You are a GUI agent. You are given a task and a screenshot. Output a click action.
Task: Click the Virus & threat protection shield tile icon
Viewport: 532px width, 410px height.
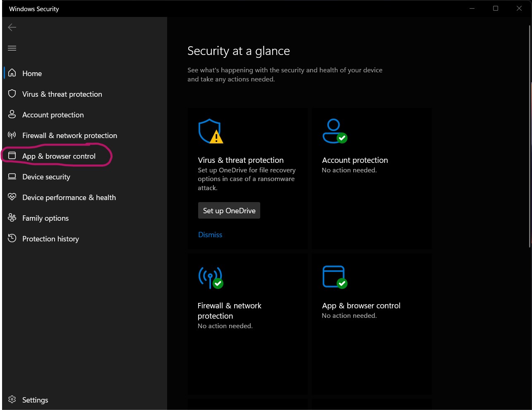tap(210, 131)
